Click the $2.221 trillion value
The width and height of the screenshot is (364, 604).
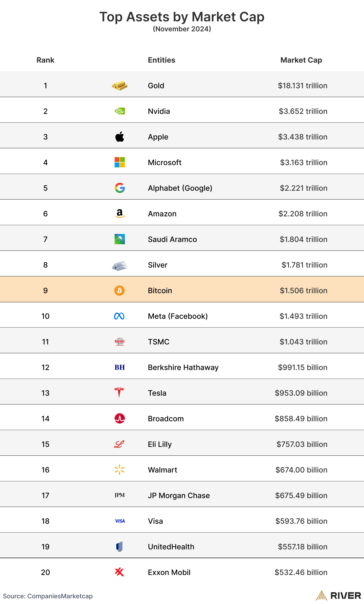pos(304,188)
